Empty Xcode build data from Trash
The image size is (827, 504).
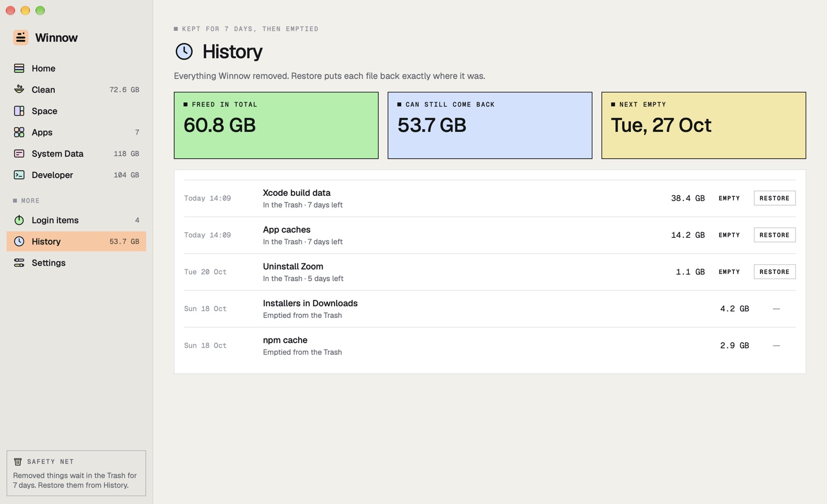tap(729, 198)
